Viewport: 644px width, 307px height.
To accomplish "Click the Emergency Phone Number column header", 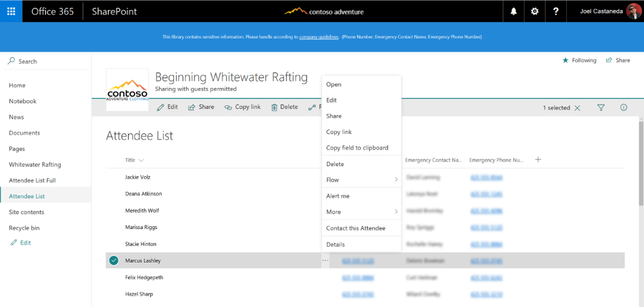I will tap(497, 160).
